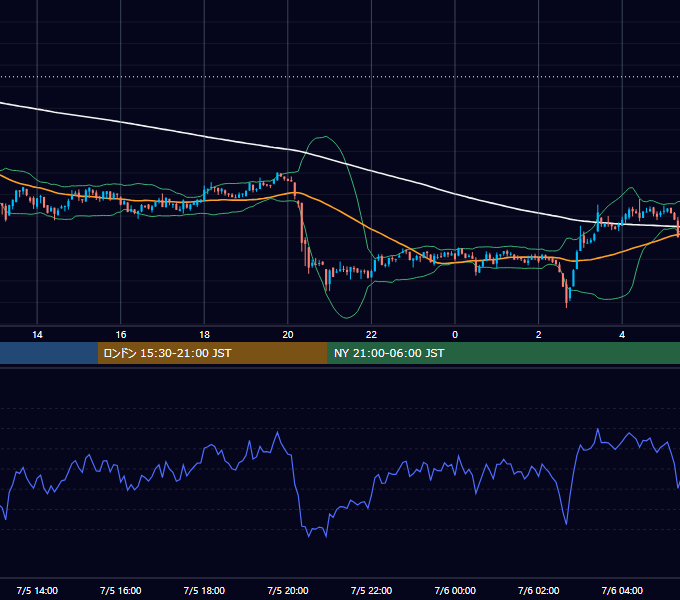This screenshot has width=680, height=600.
Task: Click the 18 hour axis label
Action: [x=204, y=335]
